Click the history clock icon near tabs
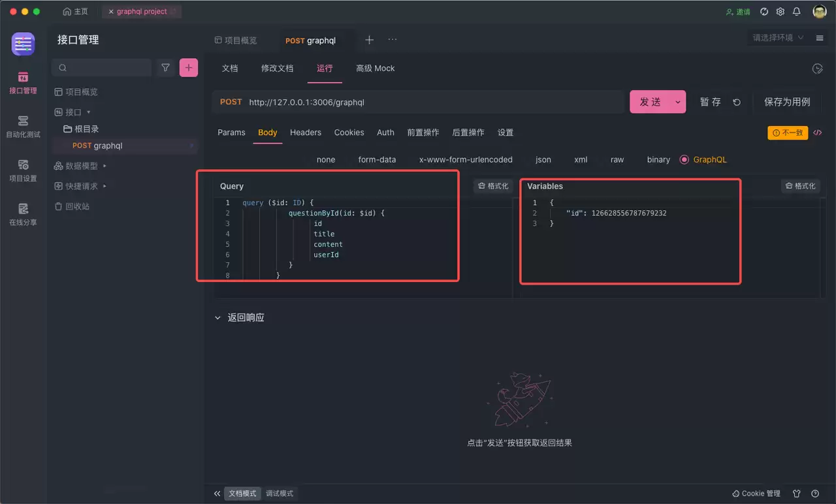This screenshot has width=836, height=504. pos(817,69)
